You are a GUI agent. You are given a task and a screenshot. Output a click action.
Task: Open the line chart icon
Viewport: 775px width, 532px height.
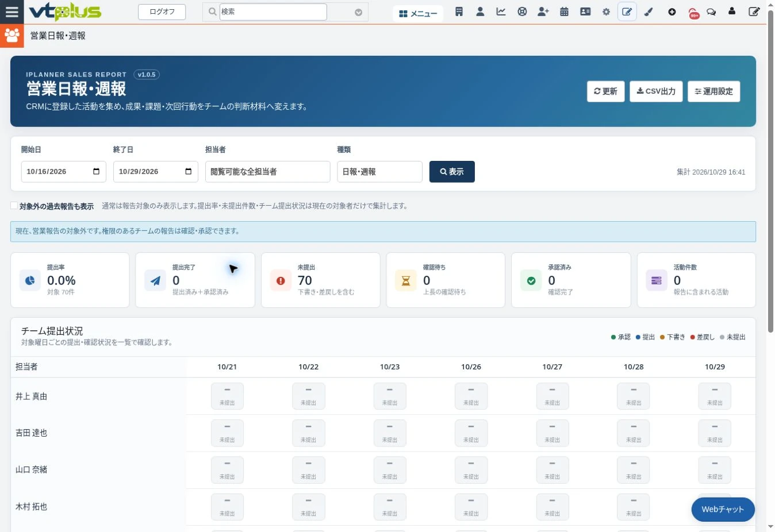[x=501, y=11]
